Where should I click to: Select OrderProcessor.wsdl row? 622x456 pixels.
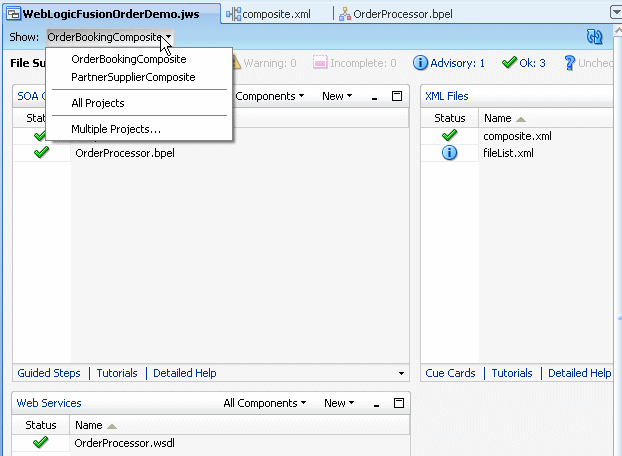(125, 443)
